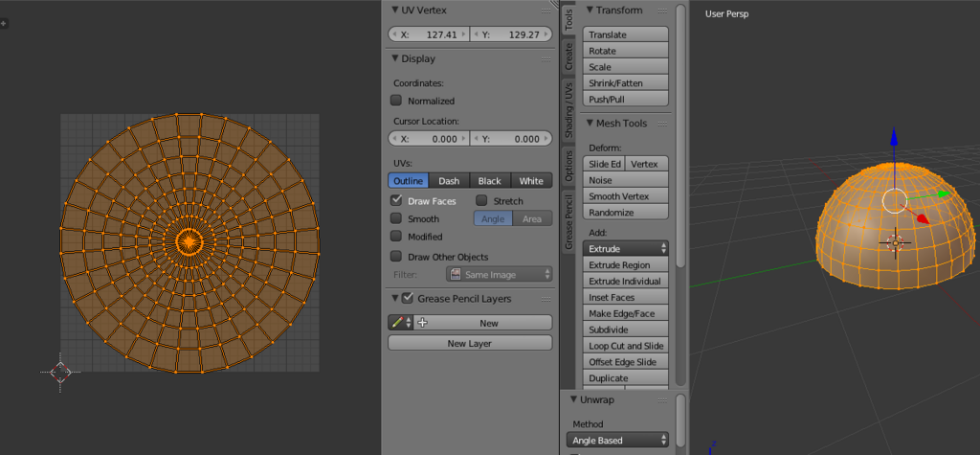Image resolution: width=980 pixels, height=455 pixels.
Task: Switch to the Shading / UVs tab
Action: click(568, 110)
